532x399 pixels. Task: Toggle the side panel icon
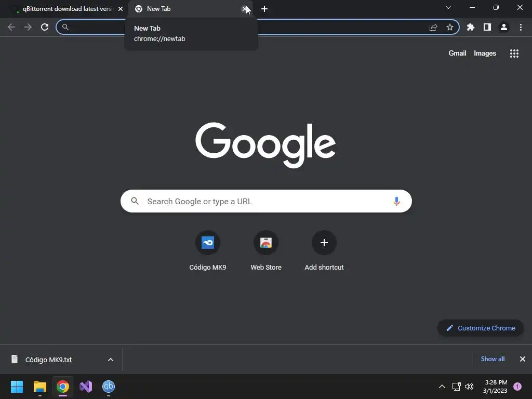click(487, 27)
